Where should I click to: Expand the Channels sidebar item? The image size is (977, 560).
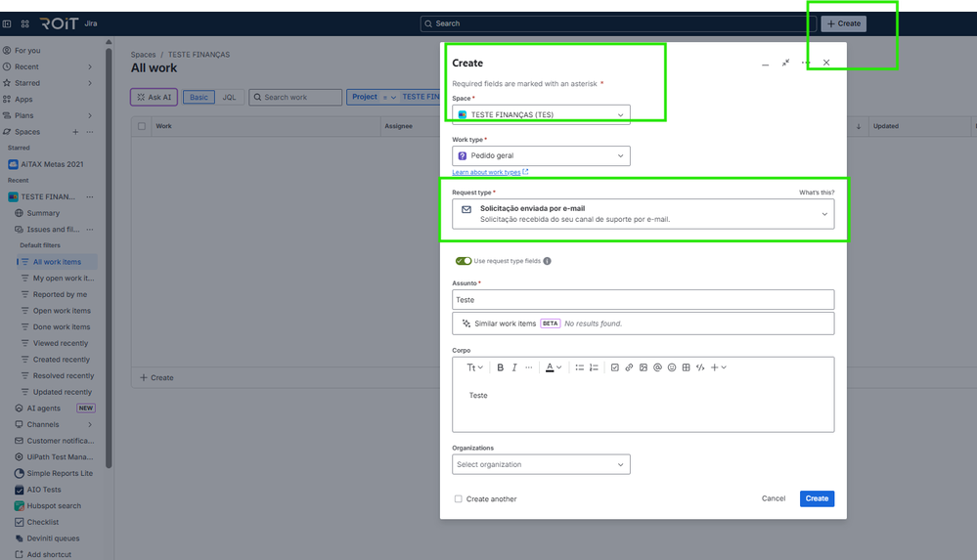click(90, 424)
